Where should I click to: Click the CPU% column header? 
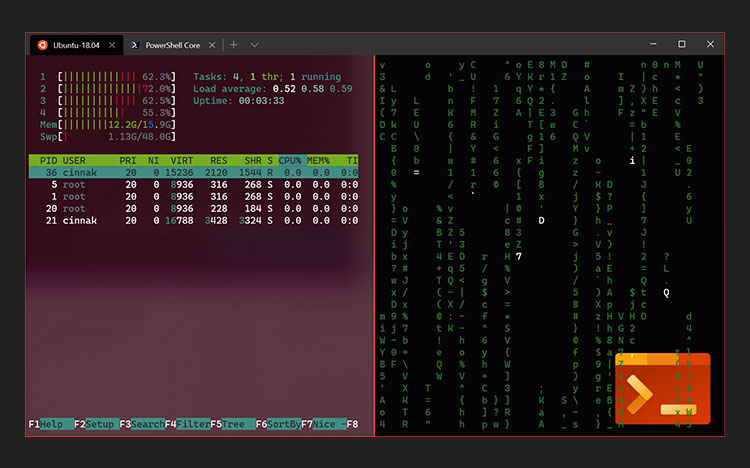[x=290, y=160]
